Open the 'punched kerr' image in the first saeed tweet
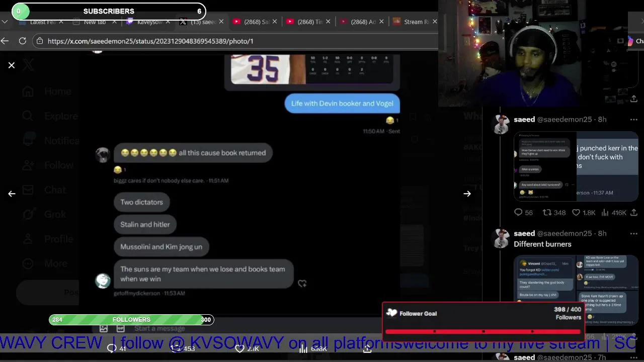This screenshot has height=362, width=644. [x=607, y=166]
